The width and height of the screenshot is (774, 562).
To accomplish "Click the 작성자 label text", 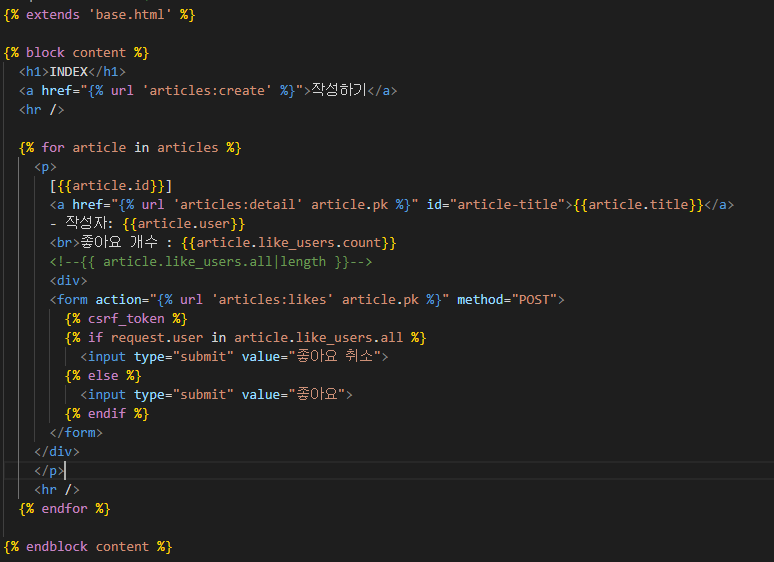I will point(86,223).
